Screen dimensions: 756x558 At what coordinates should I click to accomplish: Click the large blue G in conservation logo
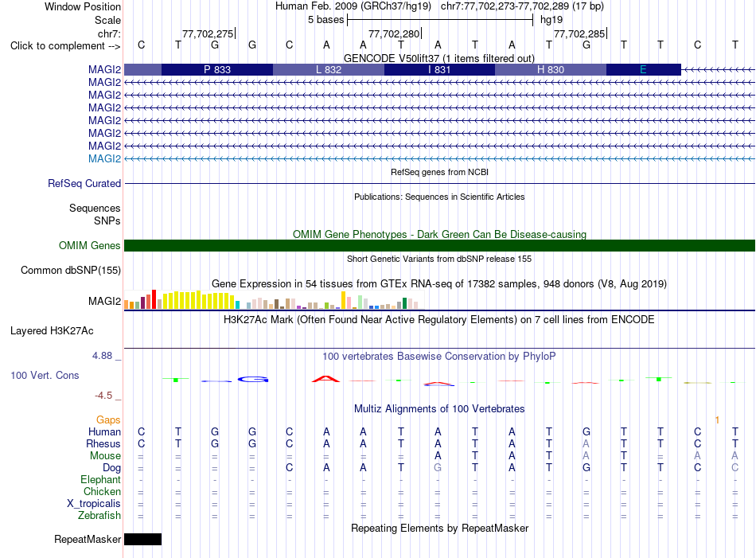point(252,380)
